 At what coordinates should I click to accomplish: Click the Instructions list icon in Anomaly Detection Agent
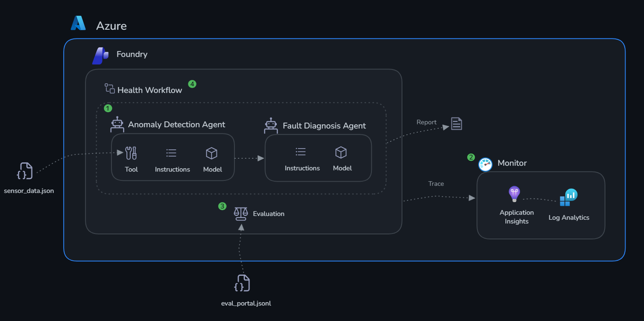171,153
